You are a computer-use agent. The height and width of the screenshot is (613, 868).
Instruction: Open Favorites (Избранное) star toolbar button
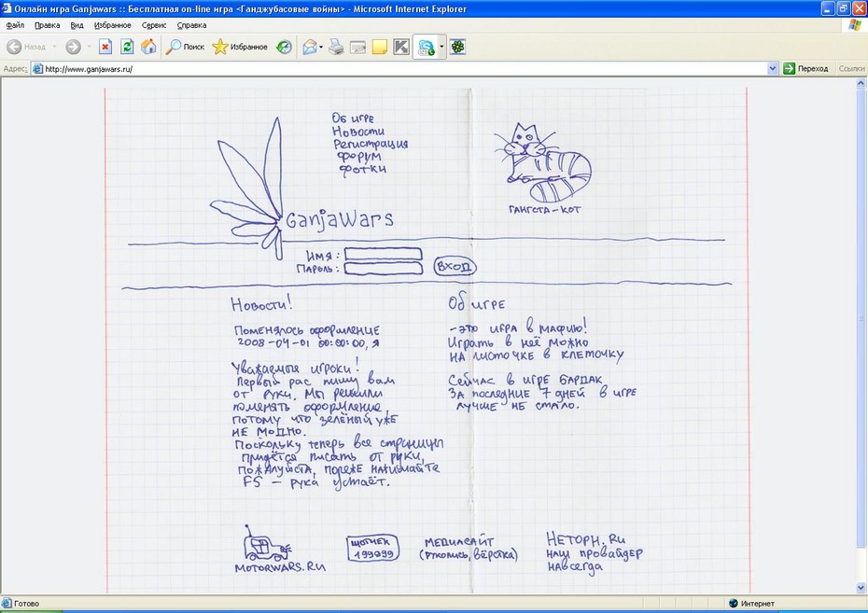click(240, 47)
